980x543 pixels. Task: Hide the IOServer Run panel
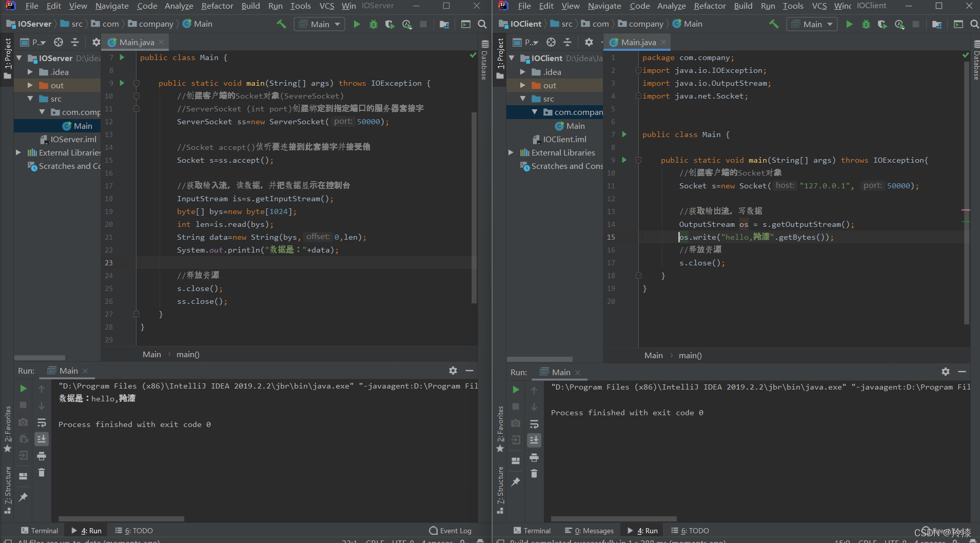pos(469,371)
